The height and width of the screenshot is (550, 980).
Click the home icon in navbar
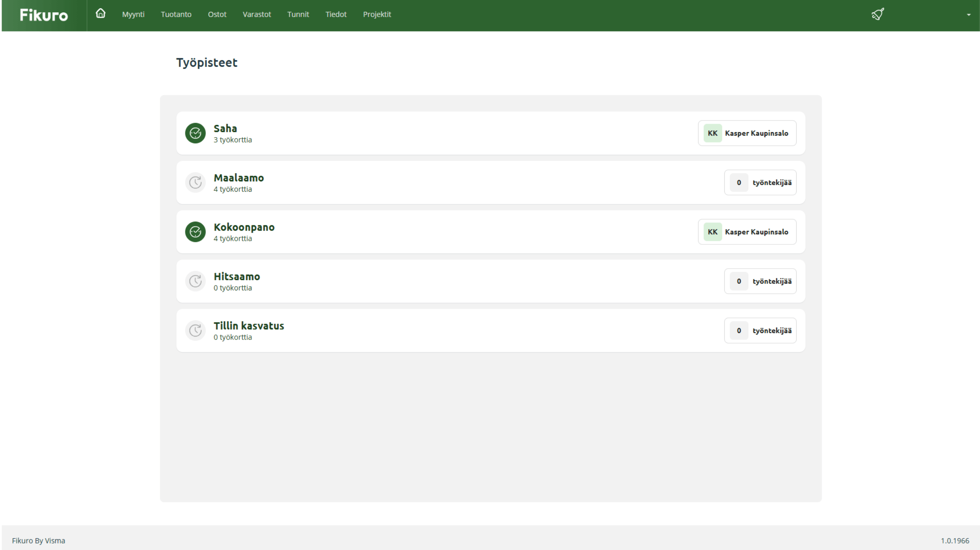pyautogui.click(x=100, y=14)
